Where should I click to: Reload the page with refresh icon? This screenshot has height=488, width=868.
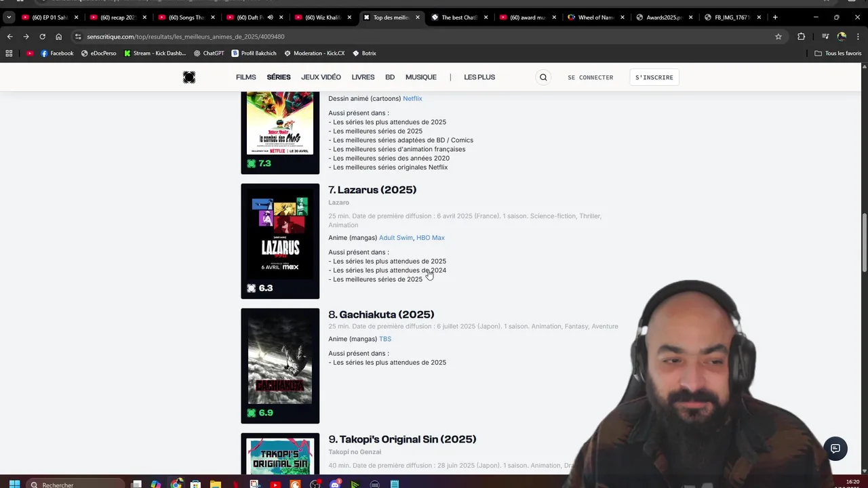pyautogui.click(x=42, y=37)
